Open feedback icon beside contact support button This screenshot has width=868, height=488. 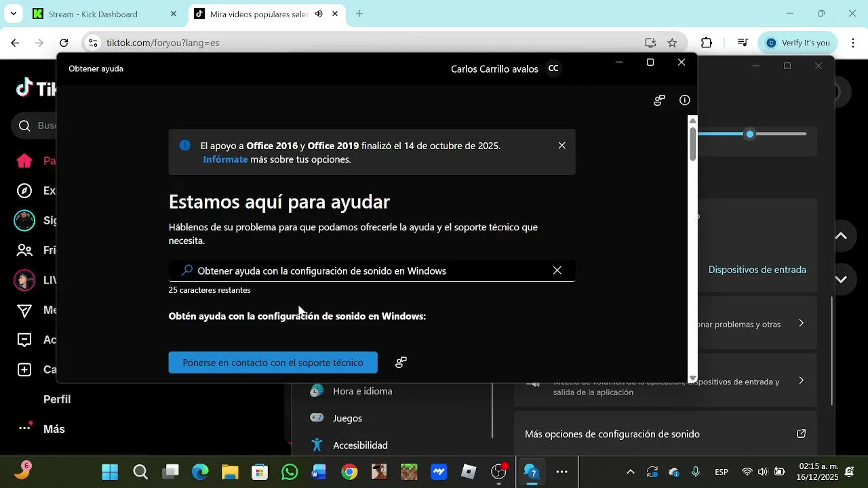coord(401,363)
